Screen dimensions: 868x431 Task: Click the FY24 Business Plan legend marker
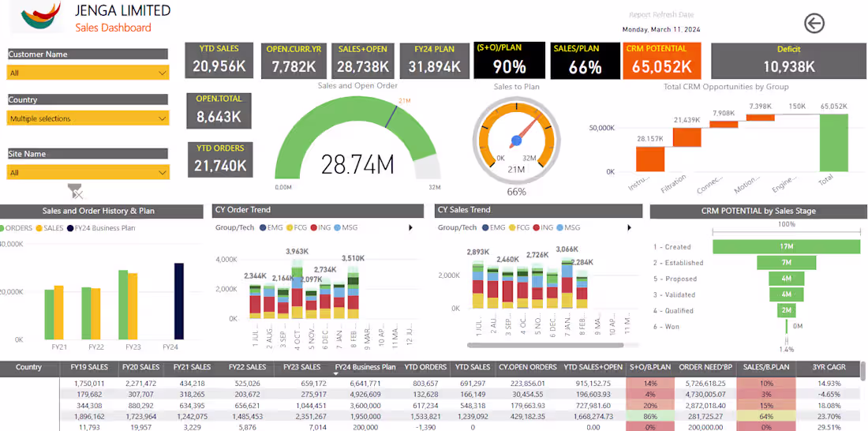(70, 227)
